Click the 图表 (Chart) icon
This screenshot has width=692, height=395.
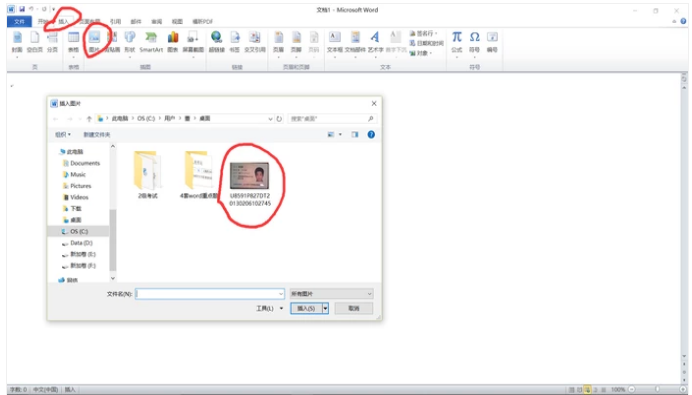tap(173, 42)
